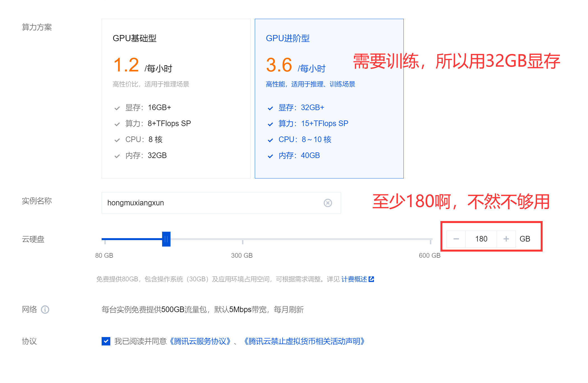Click the disk size value field 180

481,239
